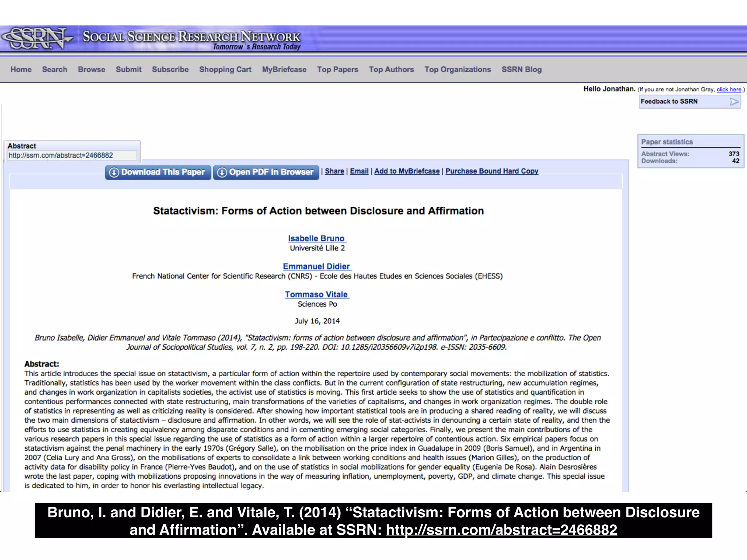747x560 pixels.
Task: Click the Email link
Action: [359, 171]
